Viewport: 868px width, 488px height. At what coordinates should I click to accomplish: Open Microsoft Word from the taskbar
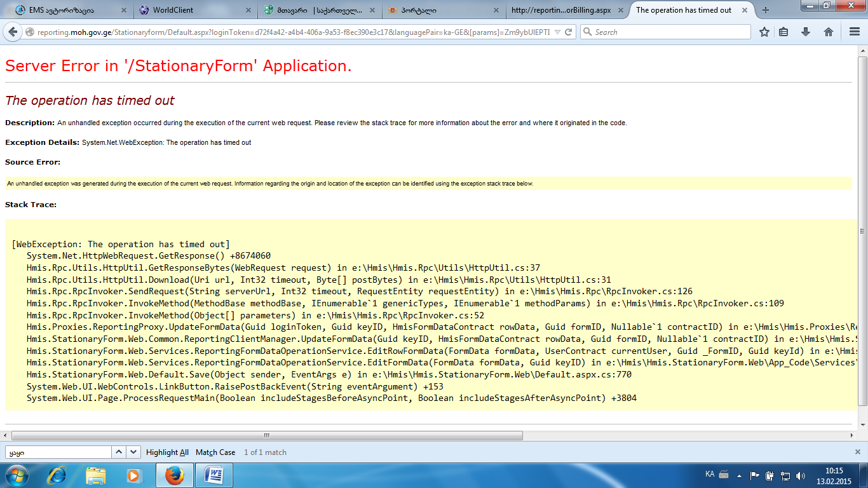(214, 475)
